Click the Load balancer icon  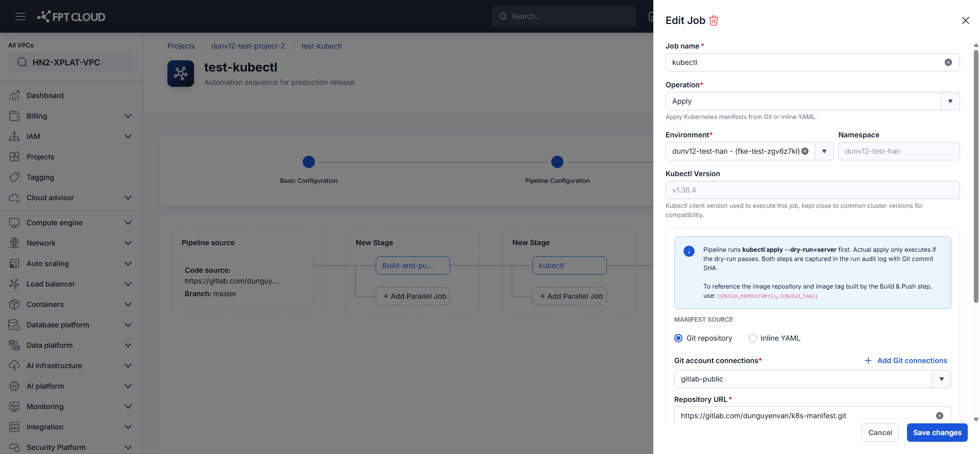pos(14,284)
